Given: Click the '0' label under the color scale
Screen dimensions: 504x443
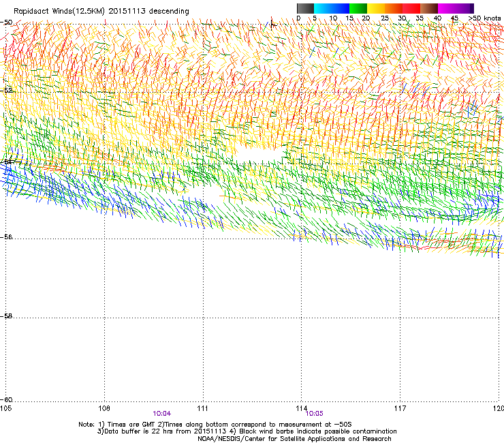Looking at the screenshot, I should coord(298,18).
